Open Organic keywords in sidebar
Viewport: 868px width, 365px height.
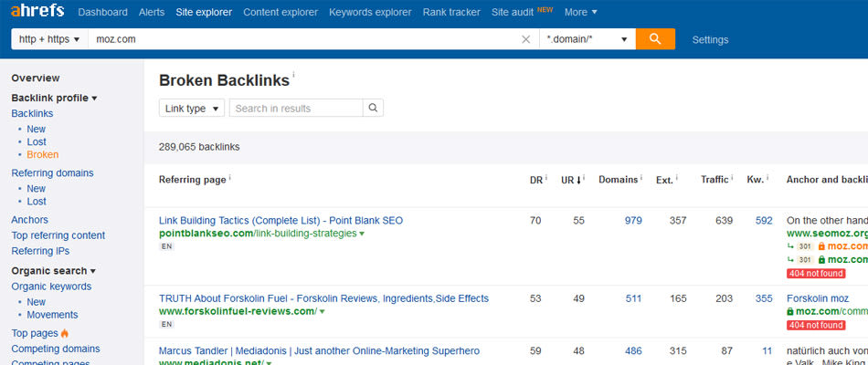coord(51,287)
